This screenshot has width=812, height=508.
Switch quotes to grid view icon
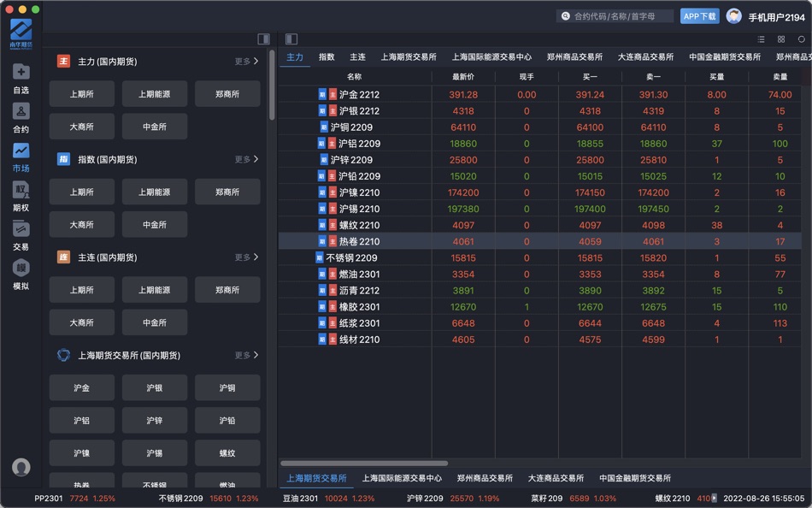pyautogui.click(x=780, y=38)
